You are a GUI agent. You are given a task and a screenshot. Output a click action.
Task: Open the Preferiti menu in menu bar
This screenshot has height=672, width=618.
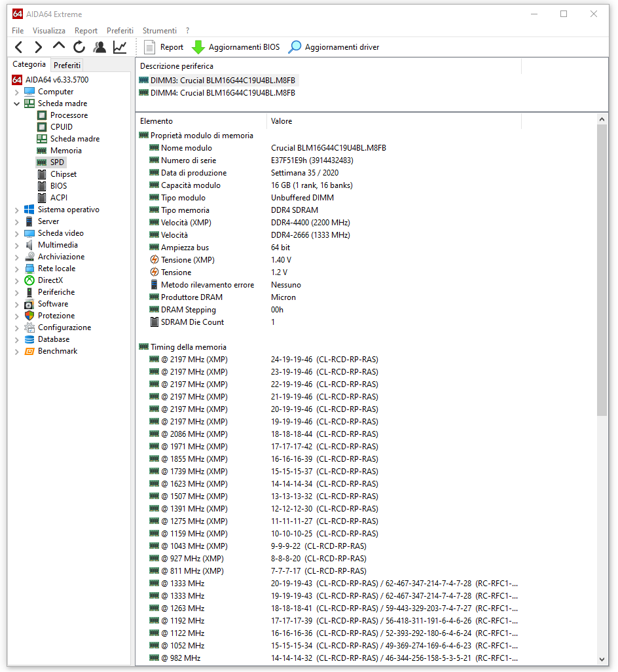[x=120, y=31]
